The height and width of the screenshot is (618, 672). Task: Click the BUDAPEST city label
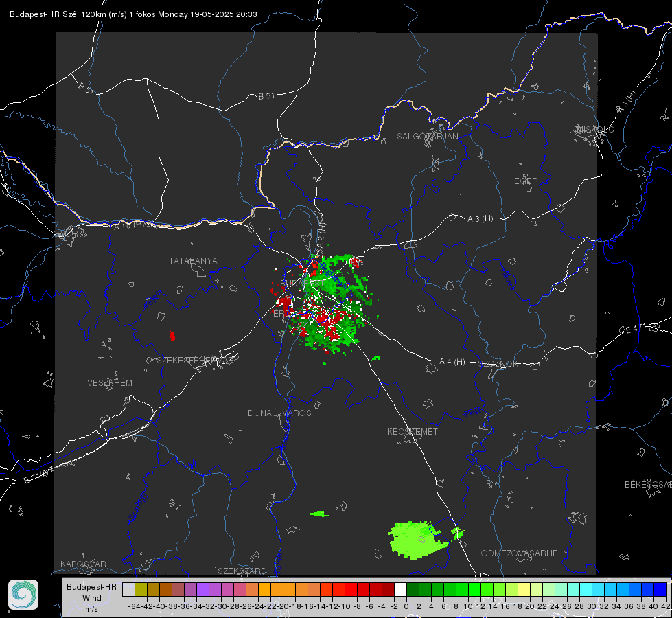tap(302, 283)
